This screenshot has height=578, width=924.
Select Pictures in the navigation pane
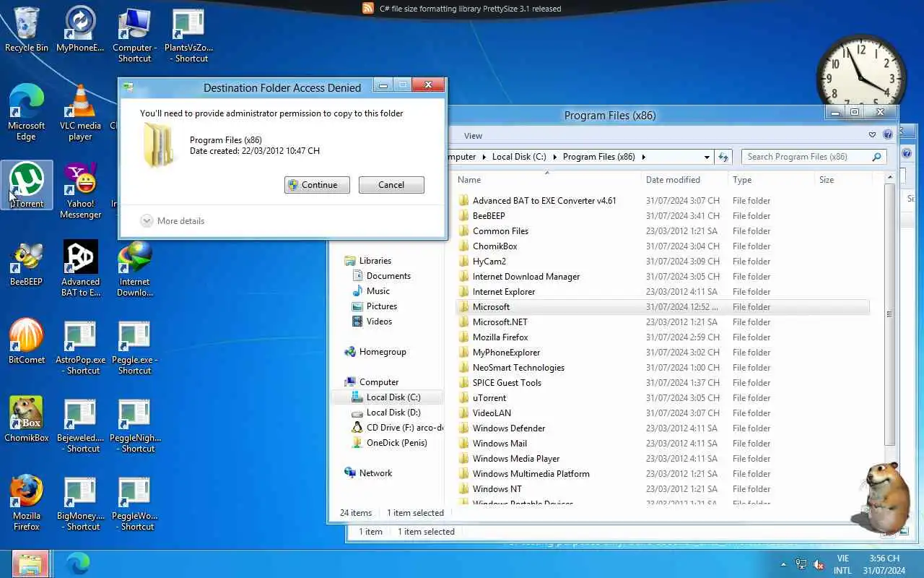381,306
